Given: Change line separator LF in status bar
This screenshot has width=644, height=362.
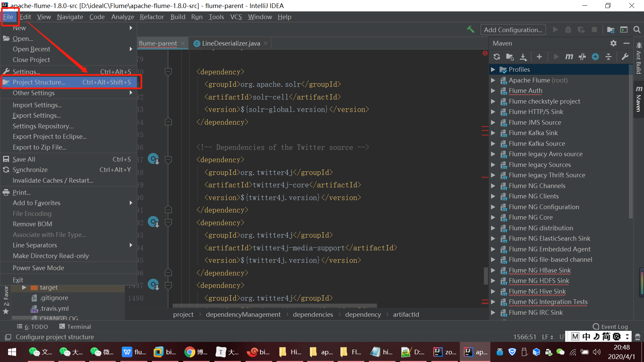Looking at the screenshot, I should click(x=547, y=337).
